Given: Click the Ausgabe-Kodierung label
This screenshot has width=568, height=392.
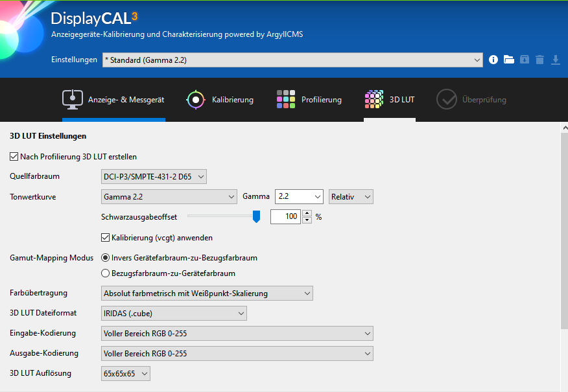Looking at the screenshot, I should (x=44, y=353).
